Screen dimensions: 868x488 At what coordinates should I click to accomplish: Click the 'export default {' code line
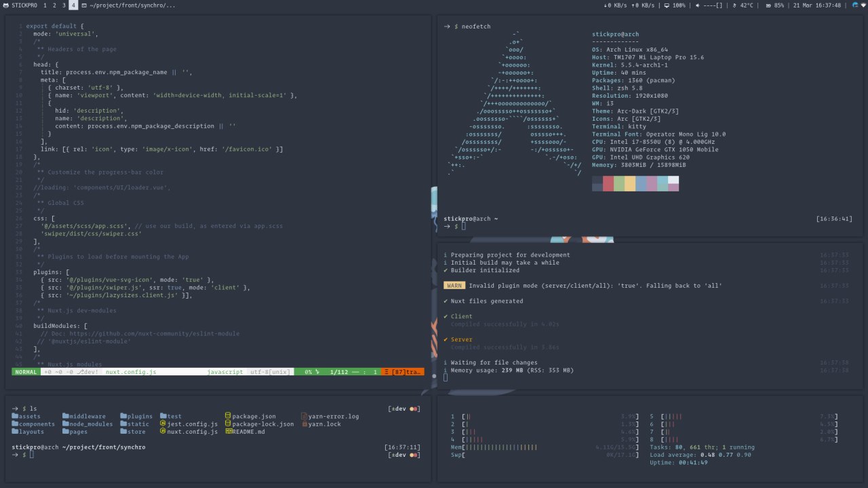pos(55,26)
